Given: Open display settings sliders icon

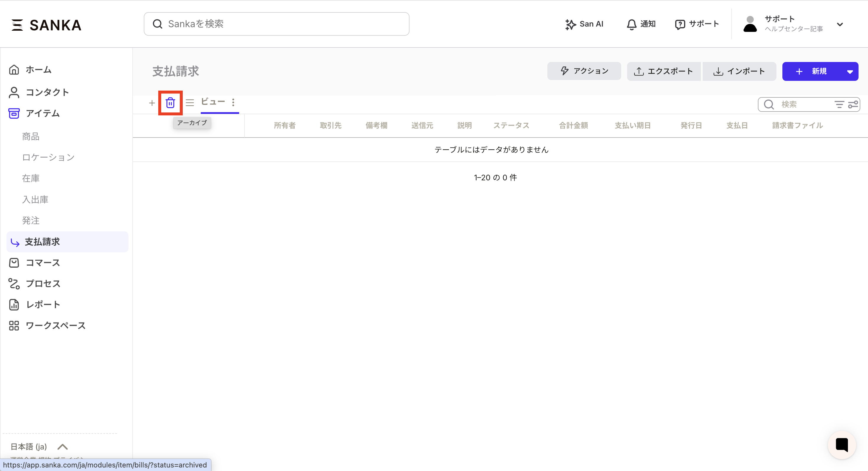Looking at the screenshot, I should [x=853, y=104].
